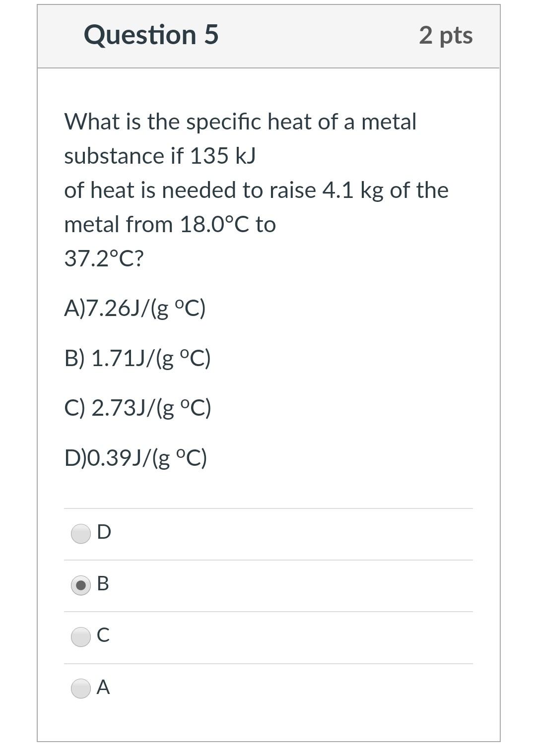
Task: Select answer choice D)0.39J/(g °C)
Action: [x=136, y=457]
